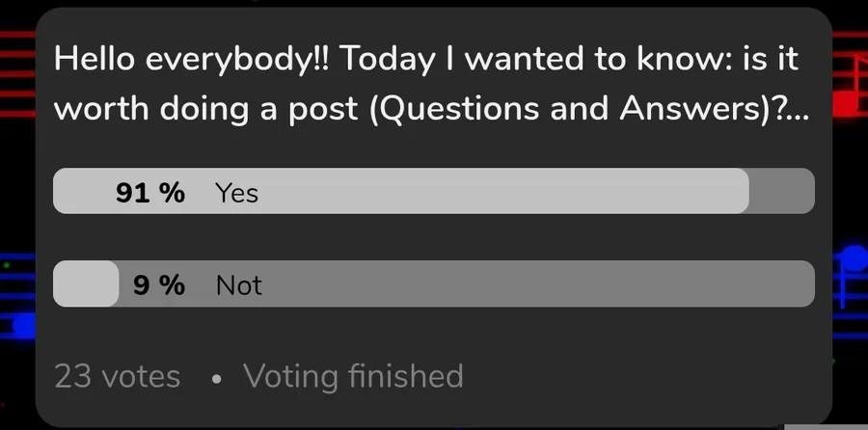The height and width of the screenshot is (430, 868).
Task: Click the 9 % result figure
Action: (159, 285)
